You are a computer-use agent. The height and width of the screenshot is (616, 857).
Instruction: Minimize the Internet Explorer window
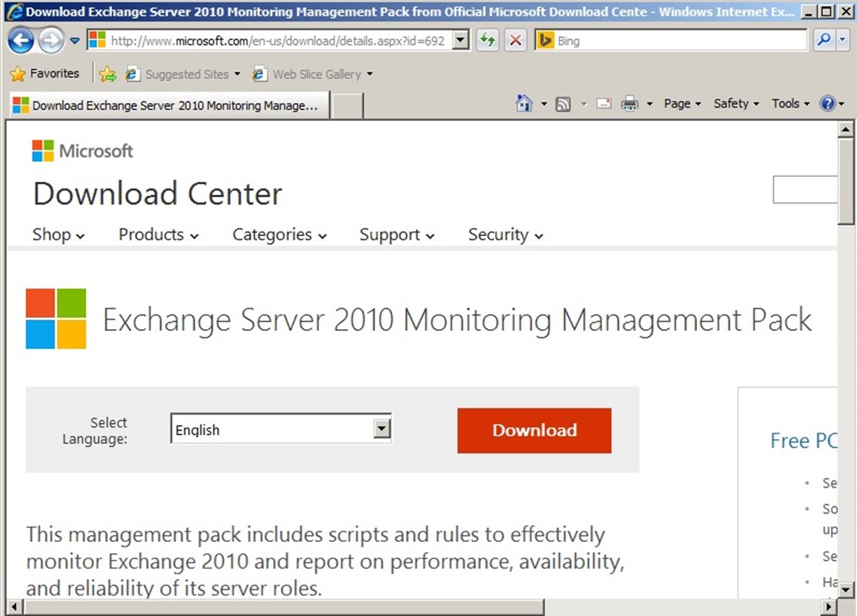tap(810, 11)
